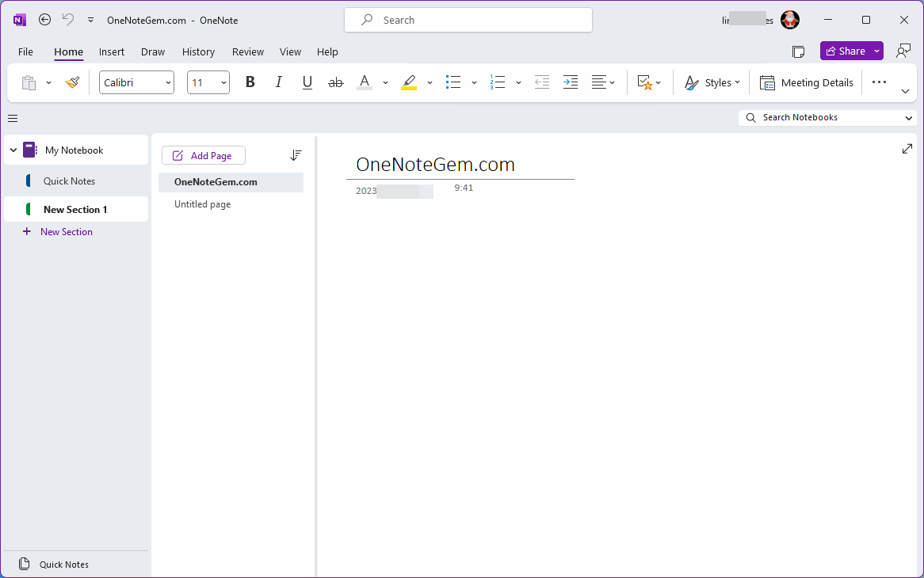Open paragraph alignment options
The image size is (924, 578).
click(603, 83)
